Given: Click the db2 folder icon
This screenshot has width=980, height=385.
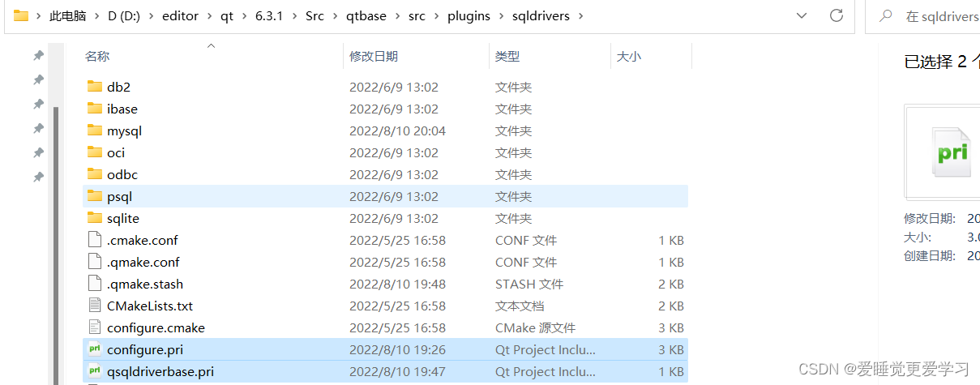Looking at the screenshot, I should click(94, 87).
